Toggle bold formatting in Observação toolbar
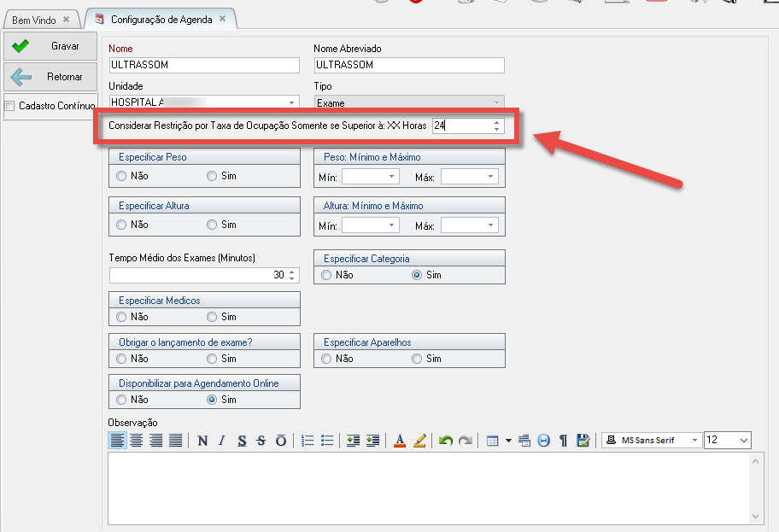Screen dimensions: 779x532 click(x=202, y=441)
